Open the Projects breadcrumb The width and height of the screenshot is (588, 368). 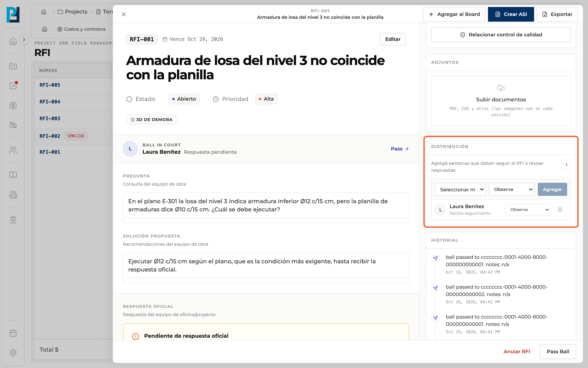pos(72,12)
